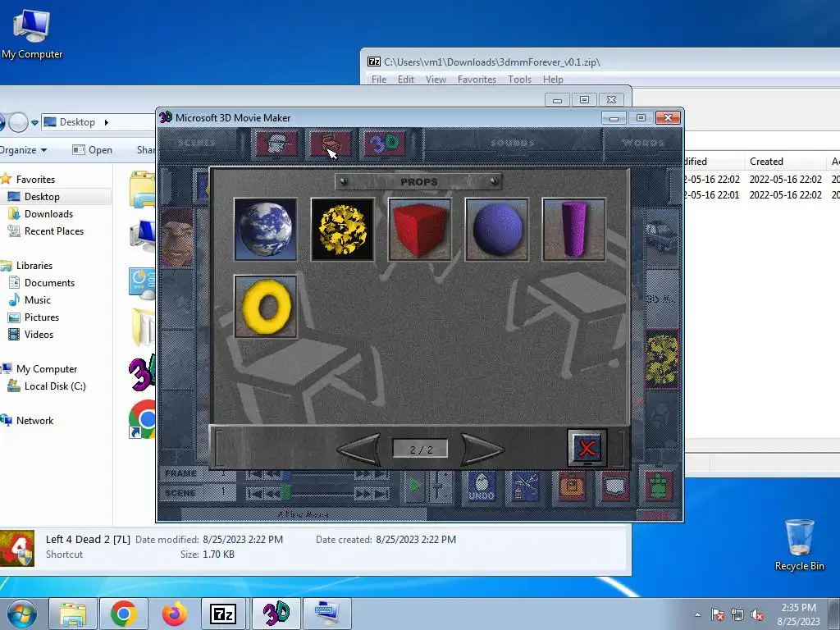Click the 2 / 2 page indicator
Image resolution: width=840 pixels, height=630 pixels.
click(421, 450)
